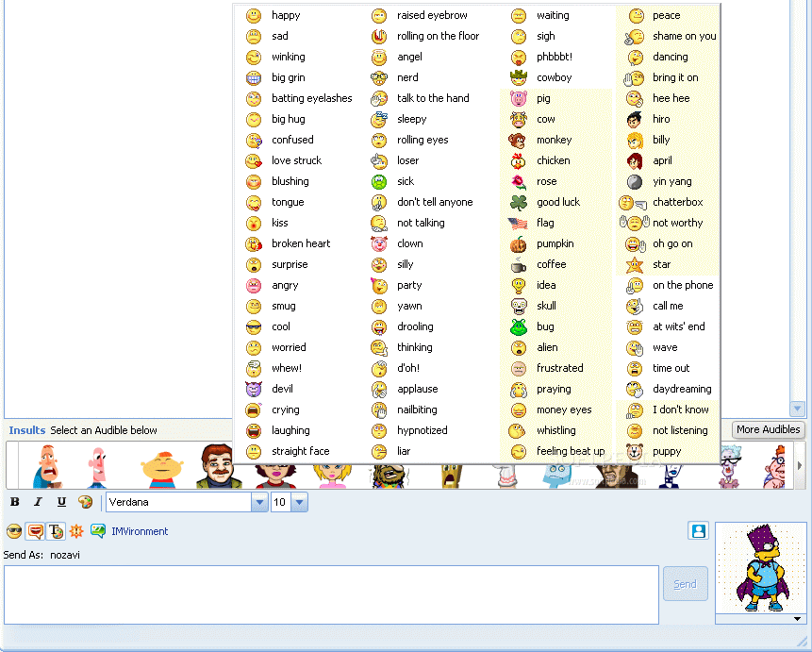Click the text style Tb icon

[55, 531]
